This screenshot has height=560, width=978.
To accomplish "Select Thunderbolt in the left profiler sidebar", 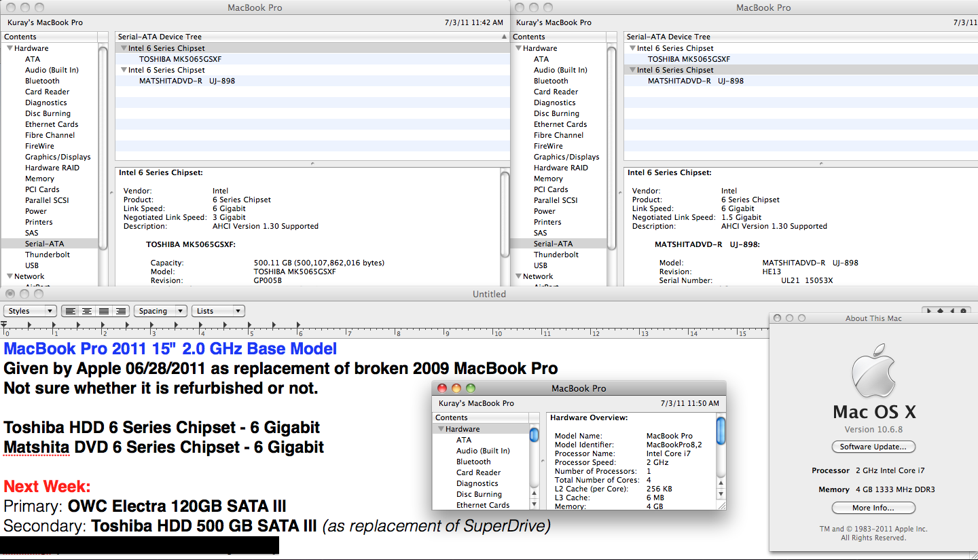I will (x=48, y=255).
